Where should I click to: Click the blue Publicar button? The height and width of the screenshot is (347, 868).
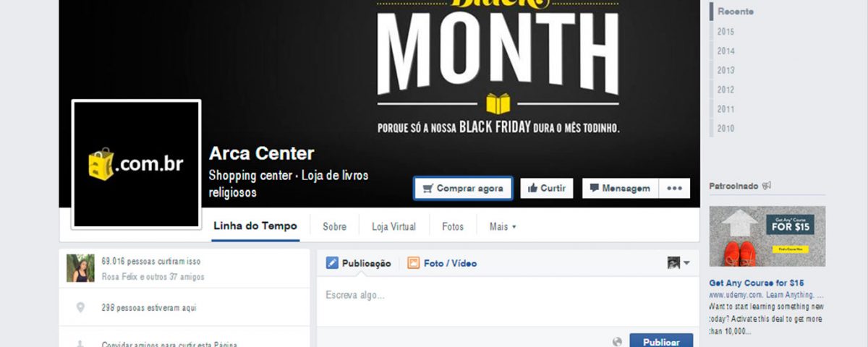661,341
